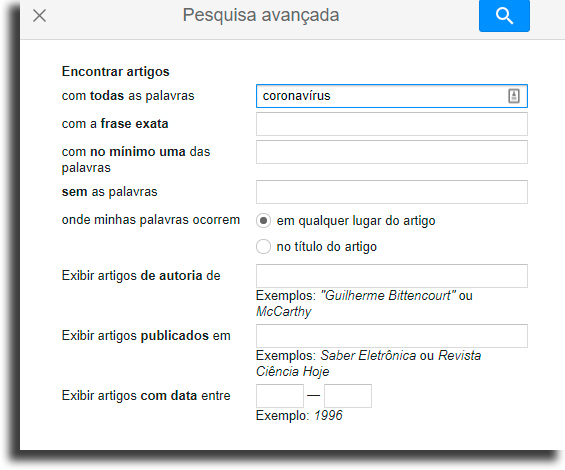Screen dimensions: 565x470
Task: Select 'em qualquer lugar do artigo' radio
Action: (x=263, y=221)
